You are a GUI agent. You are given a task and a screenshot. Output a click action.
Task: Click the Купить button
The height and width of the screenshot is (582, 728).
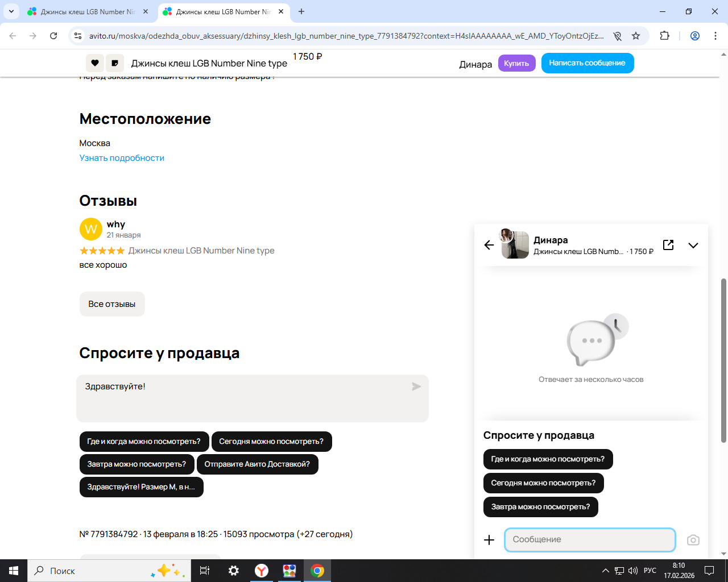(516, 63)
